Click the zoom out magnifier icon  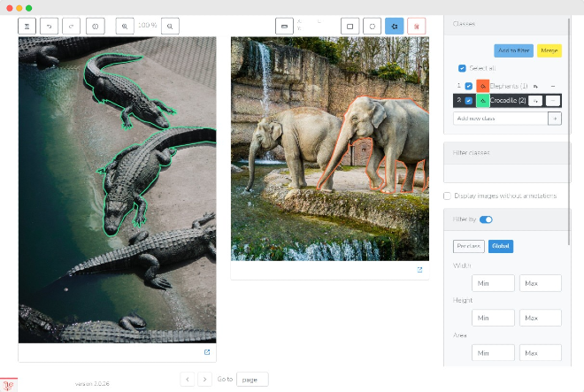point(169,27)
